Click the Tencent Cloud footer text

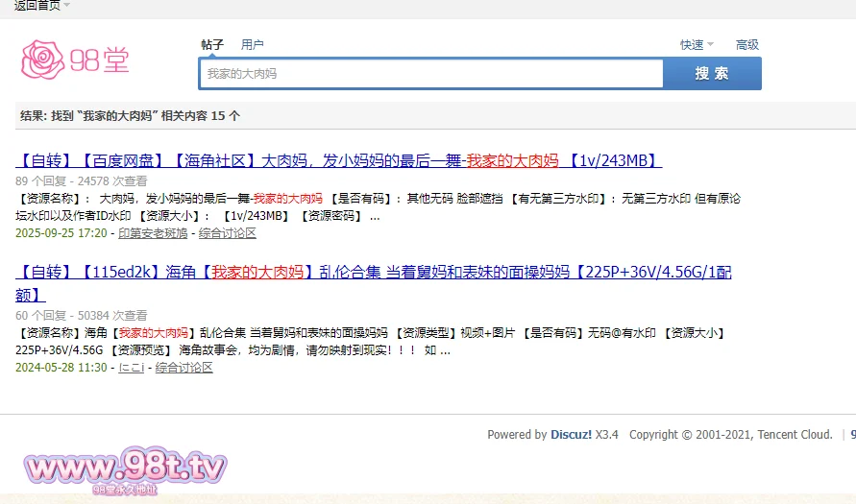[794, 435]
